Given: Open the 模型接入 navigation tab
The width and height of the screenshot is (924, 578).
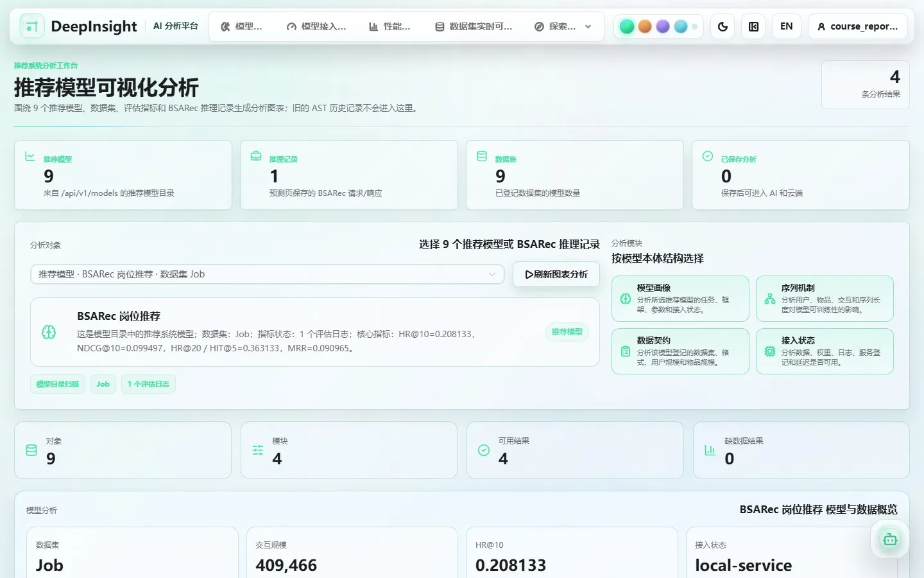Looking at the screenshot, I should (316, 26).
